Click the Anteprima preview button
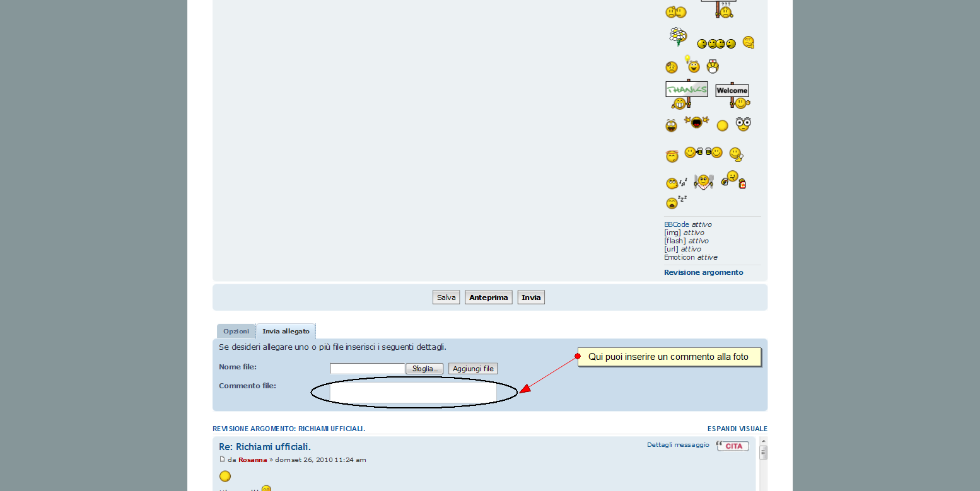This screenshot has width=980, height=491. click(x=488, y=297)
